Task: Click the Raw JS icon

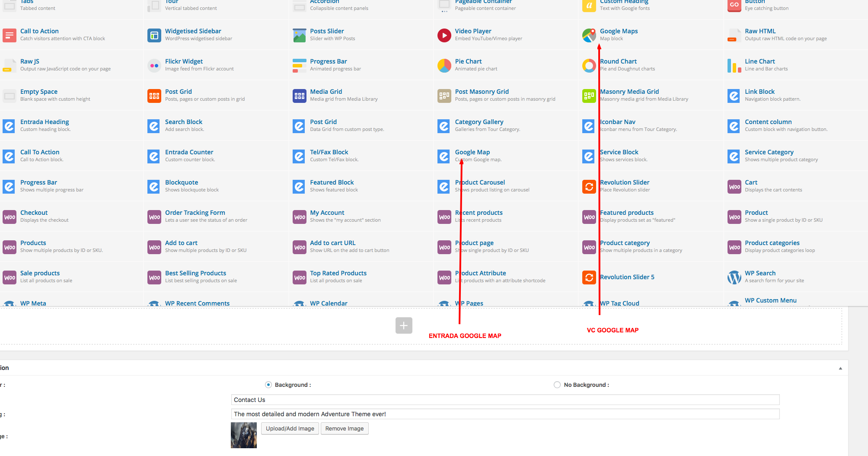Action: click(10, 65)
